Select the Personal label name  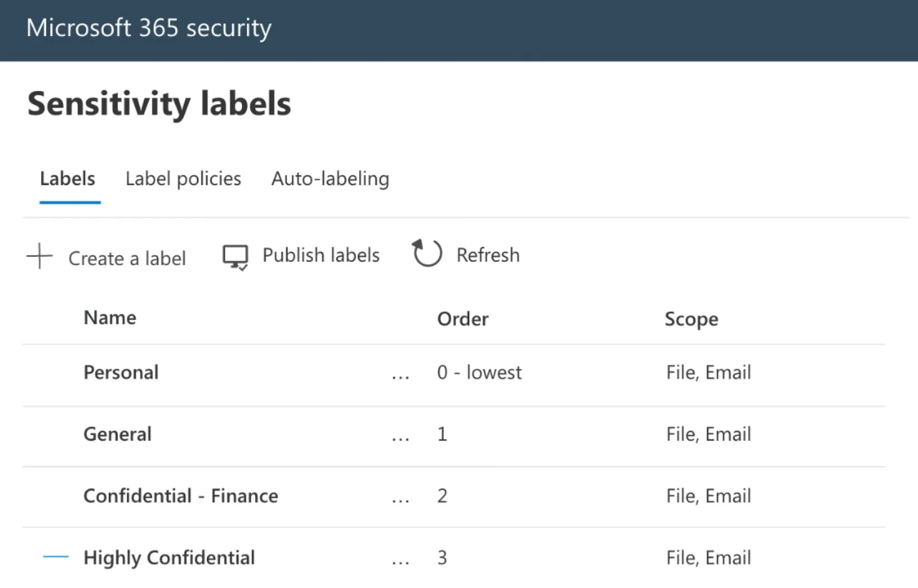click(121, 372)
